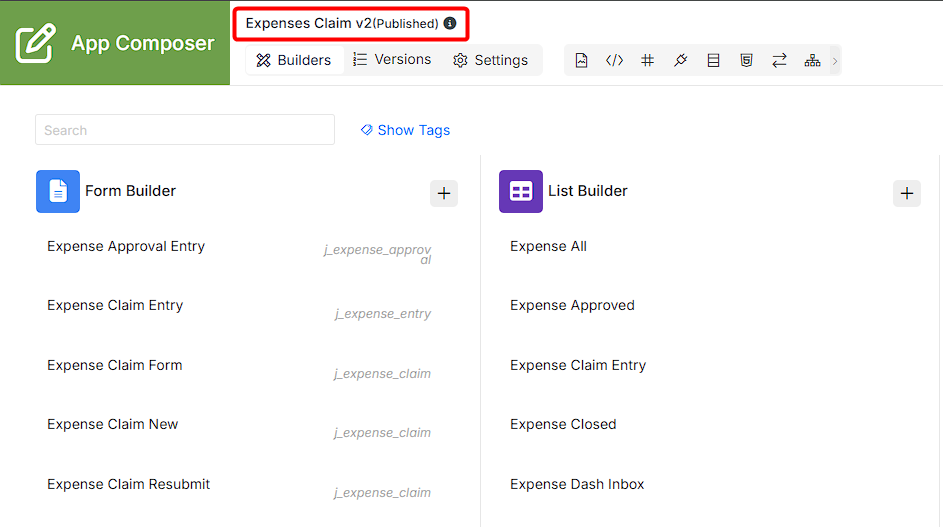Add a new form with plus button
The image size is (943, 527).
coord(444,193)
